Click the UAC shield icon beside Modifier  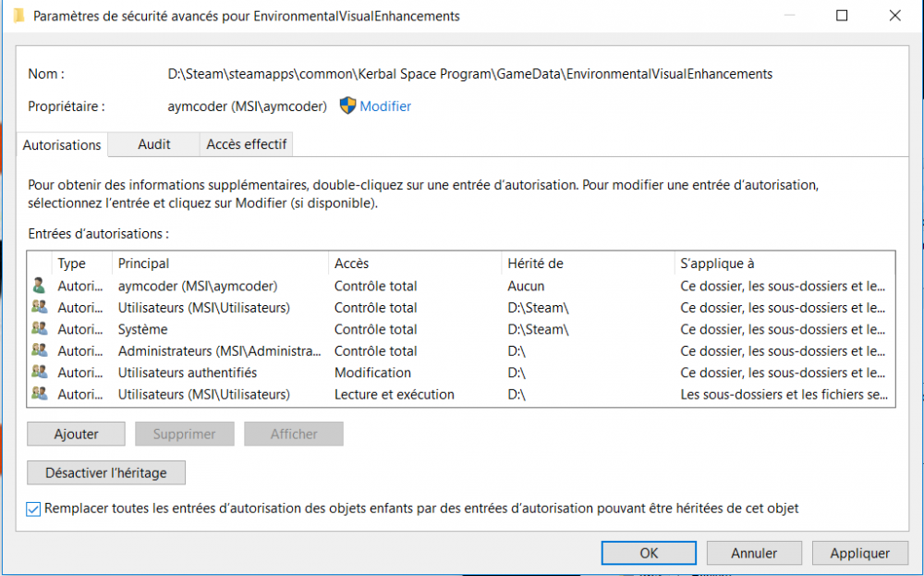[x=347, y=106]
